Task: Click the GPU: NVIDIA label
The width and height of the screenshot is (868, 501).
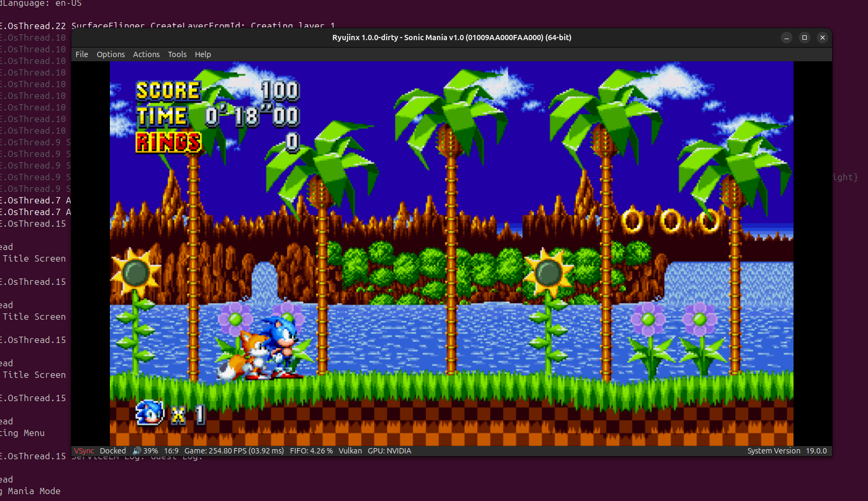Action: coord(389,451)
